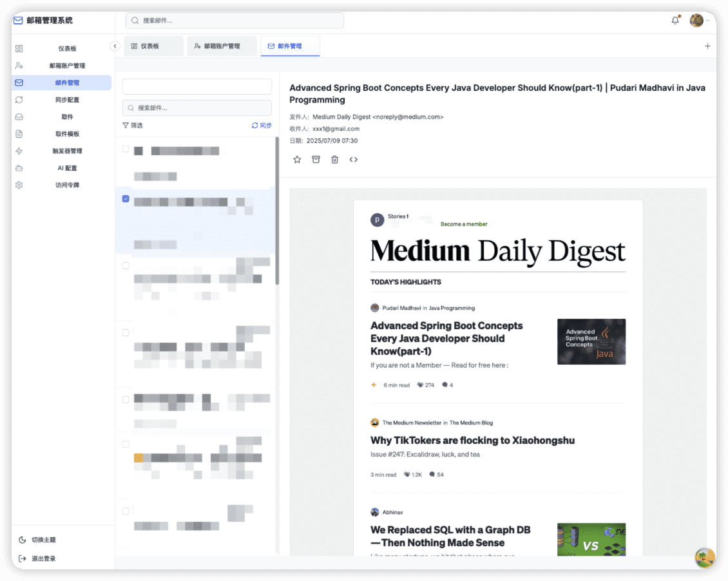Check the seventh email's checkbox
Image resolution: width=728 pixels, height=581 pixels.
(x=126, y=511)
